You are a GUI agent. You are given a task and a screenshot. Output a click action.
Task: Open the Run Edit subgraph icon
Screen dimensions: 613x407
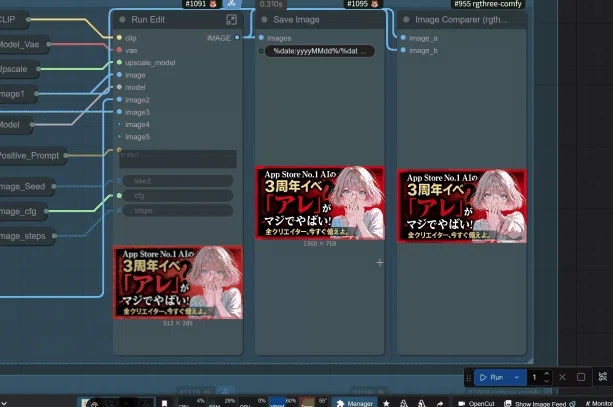[x=231, y=20]
